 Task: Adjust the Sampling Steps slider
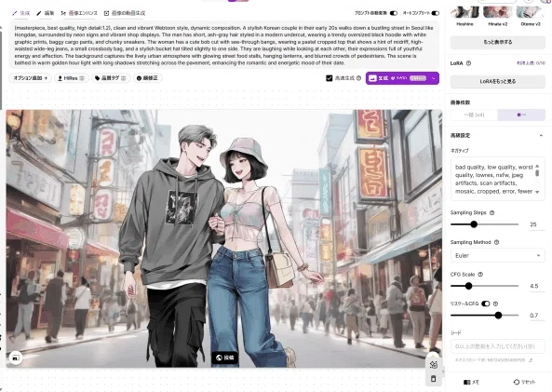[x=474, y=224]
